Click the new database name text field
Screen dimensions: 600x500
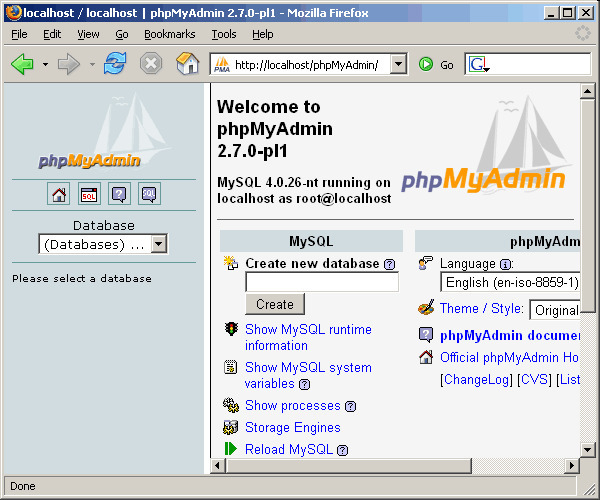(322, 282)
